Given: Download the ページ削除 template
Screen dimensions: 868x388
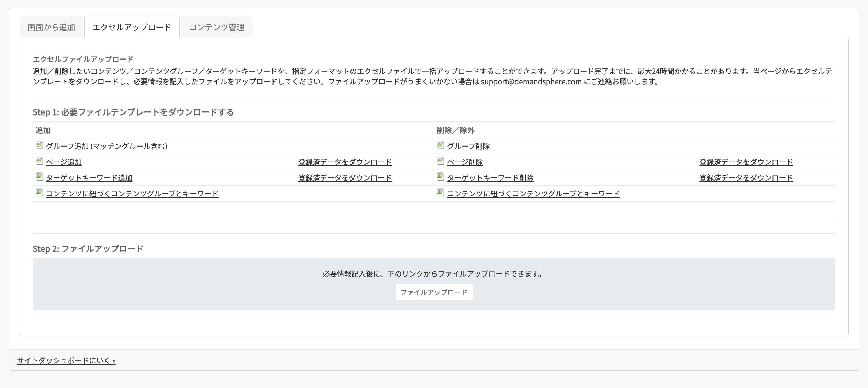Looking at the screenshot, I should pos(465,162).
